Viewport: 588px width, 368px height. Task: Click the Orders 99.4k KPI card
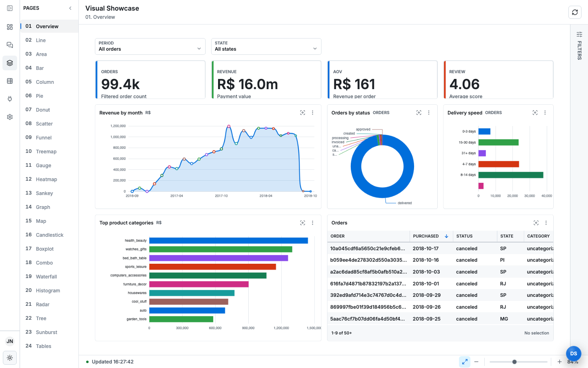pyautogui.click(x=150, y=80)
